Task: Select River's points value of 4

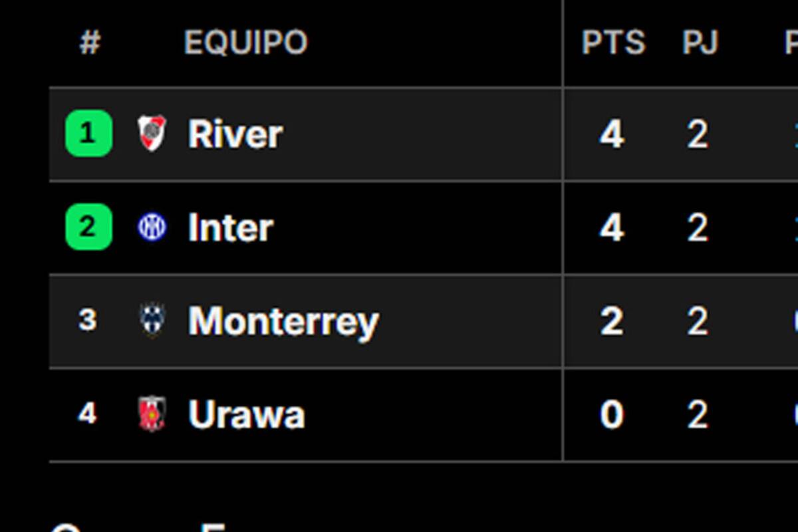Action: coord(613,133)
